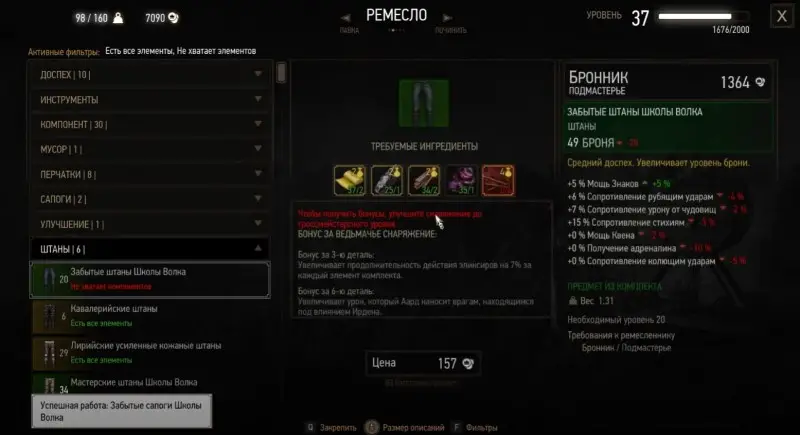Select Лирийские усиленные кожаные штаны recipe
The width and height of the screenshot is (800, 435).
tap(150, 353)
